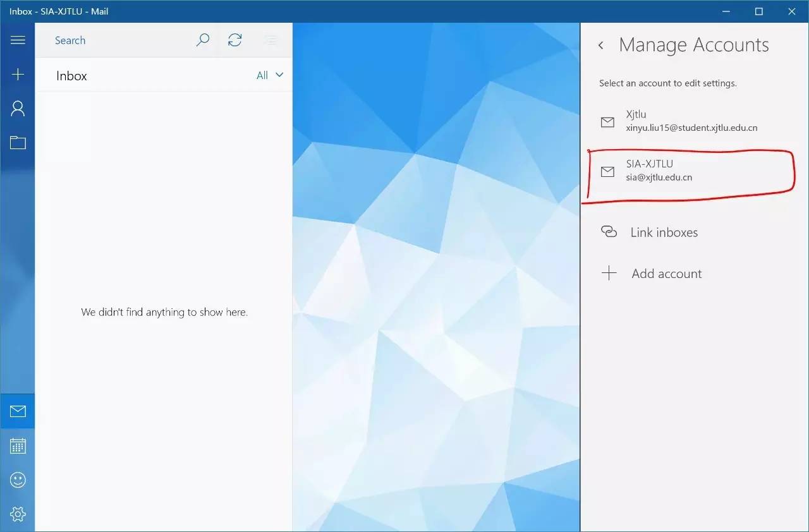Compose a new mail with the plus icon
This screenshot has height=532, width=809.
18,75
